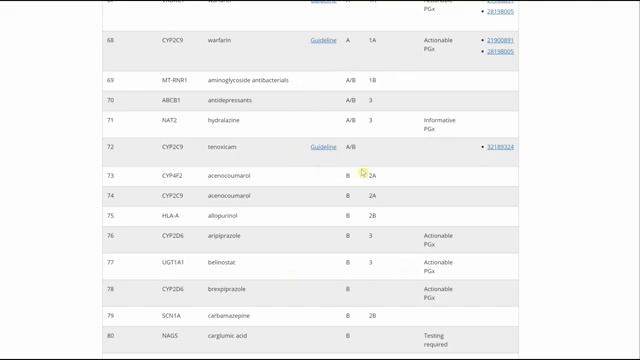This screenshot has height=360, width=640.
Task: Click the 'belinostat' drug cell
Action: coord(221,262)
